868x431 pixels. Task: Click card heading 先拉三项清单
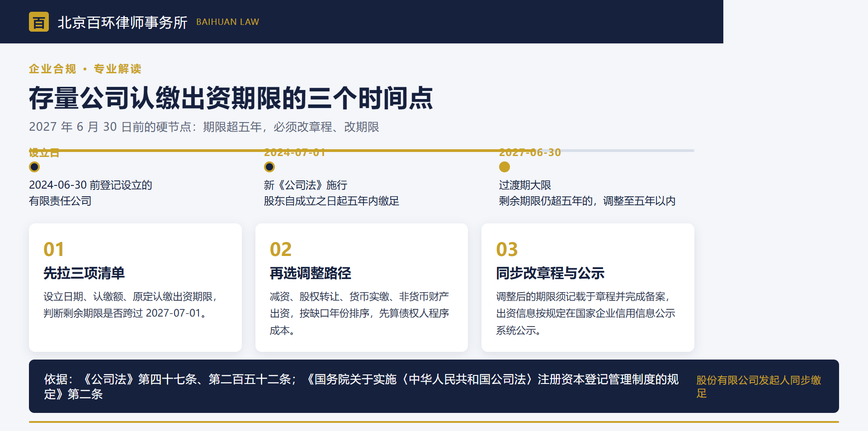(84, 273)
